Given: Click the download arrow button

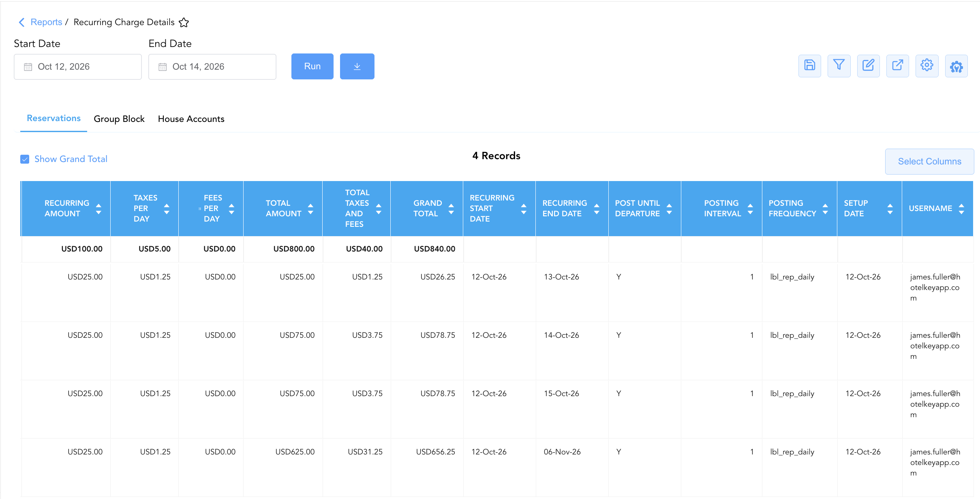Looking at the screenshot, I should click(x=357, y=66).
